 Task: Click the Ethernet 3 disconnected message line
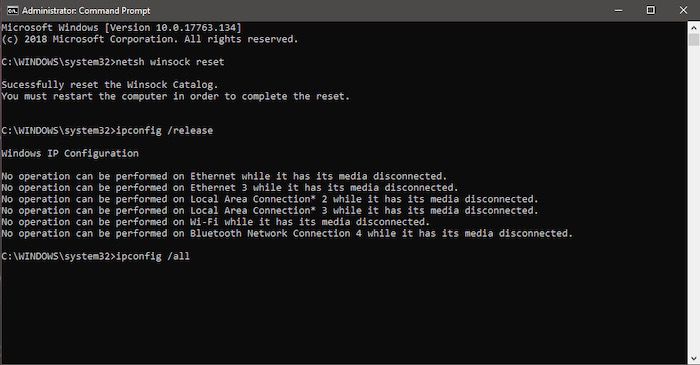coord(229,188)
